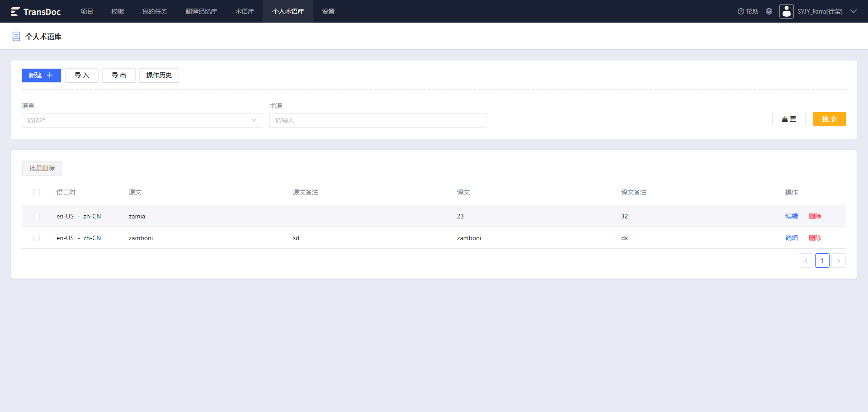Edit the zamboni term entry
The width and height of the screenshot is (868, 412).
coord(792,238)
